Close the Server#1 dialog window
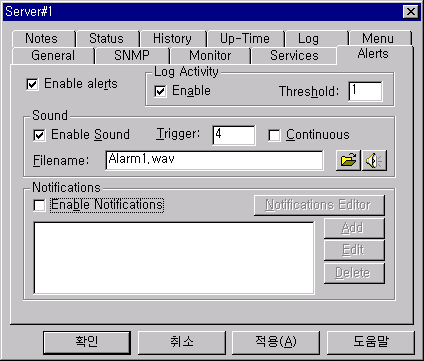The width and height of the screenshot is (424, 361). pyautogui.click(x=411, y=12)
